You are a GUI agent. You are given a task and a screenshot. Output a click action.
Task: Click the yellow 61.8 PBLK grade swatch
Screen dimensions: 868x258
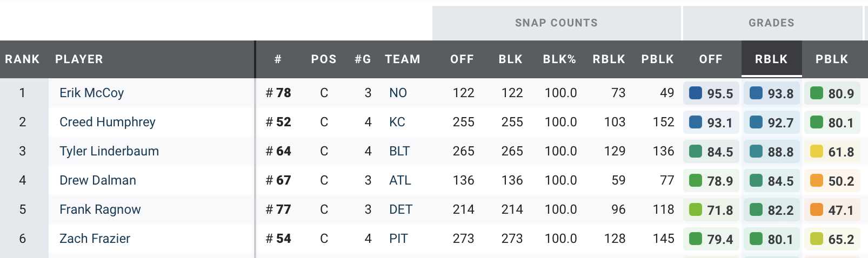pyautogui.click(x=817, y=151)
